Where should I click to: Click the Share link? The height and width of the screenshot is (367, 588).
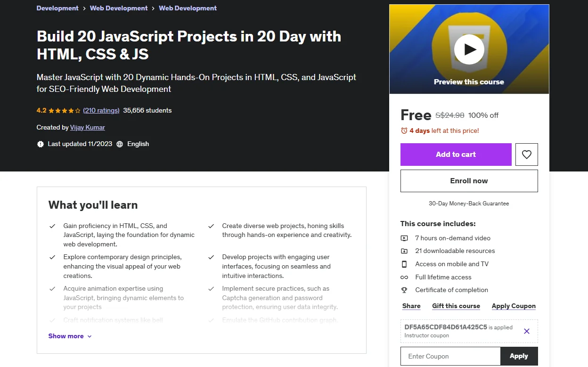click(x=411, y=306)
